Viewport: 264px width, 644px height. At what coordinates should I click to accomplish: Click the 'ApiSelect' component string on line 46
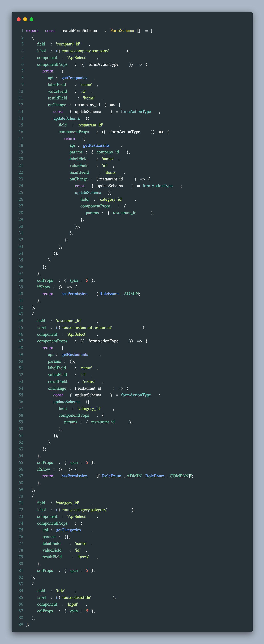76,334
